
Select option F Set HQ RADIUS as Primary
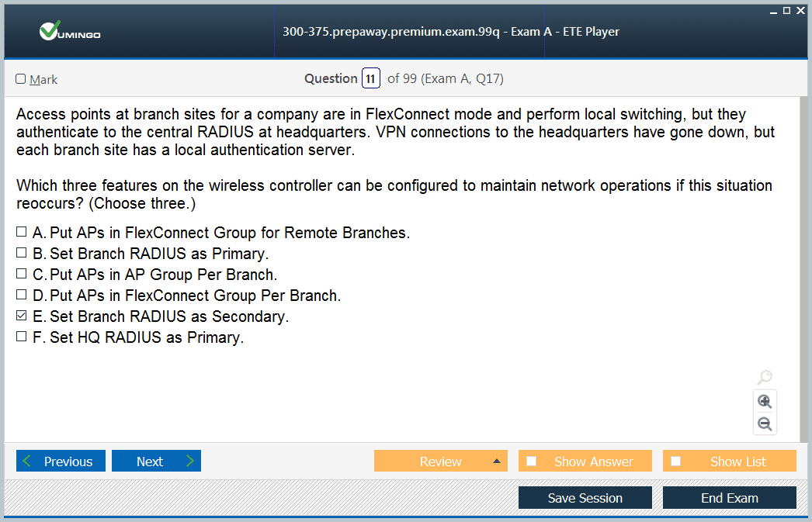click(21, 337)
